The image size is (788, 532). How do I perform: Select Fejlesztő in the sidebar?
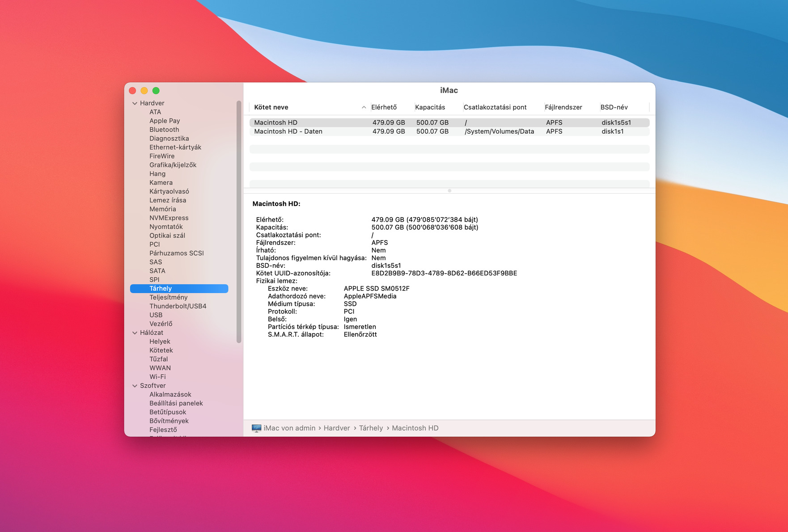coord(163,430)
